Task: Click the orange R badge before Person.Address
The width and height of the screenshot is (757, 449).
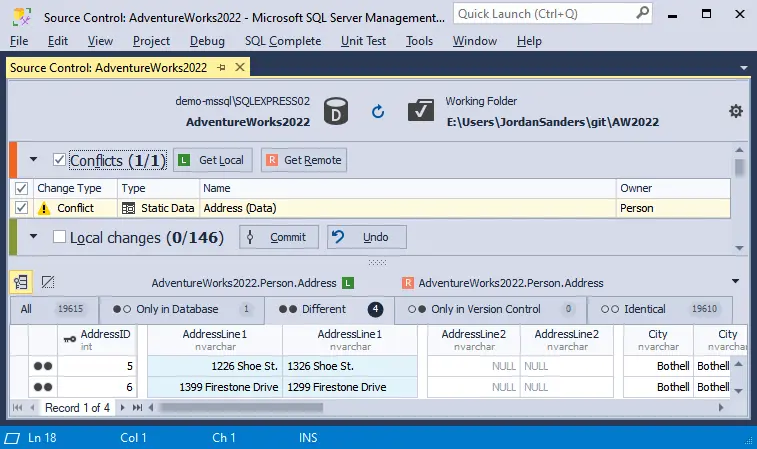Action: point(408,283)
